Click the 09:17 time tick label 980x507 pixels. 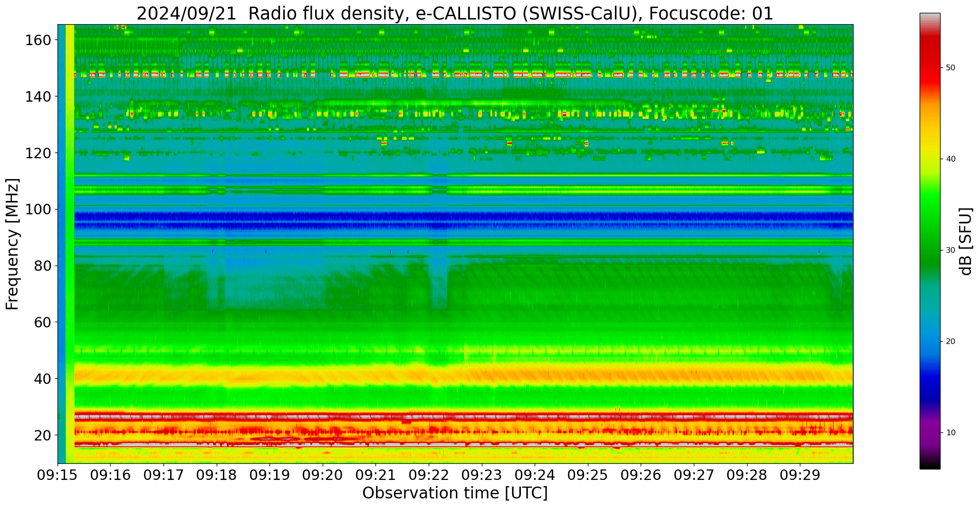click(x=164, y=476)
